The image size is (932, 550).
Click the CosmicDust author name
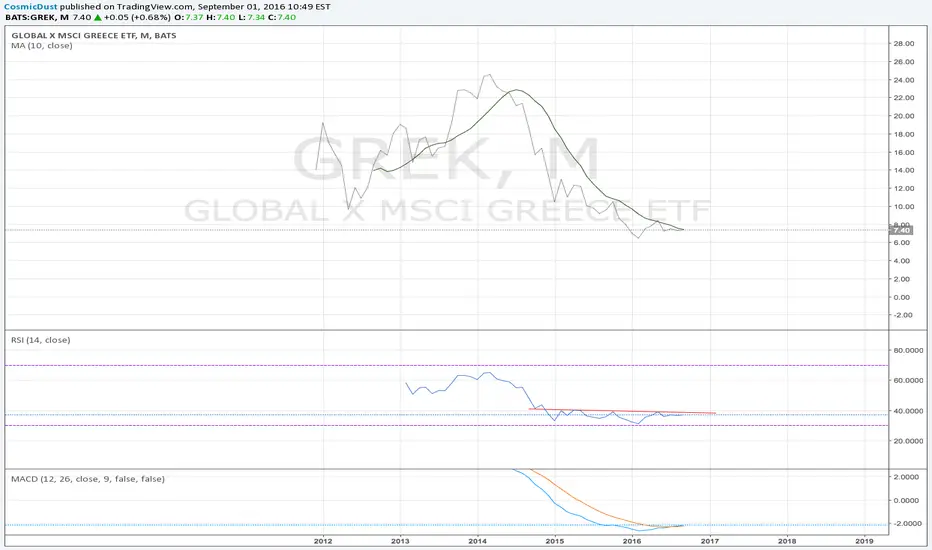[30, 7]
